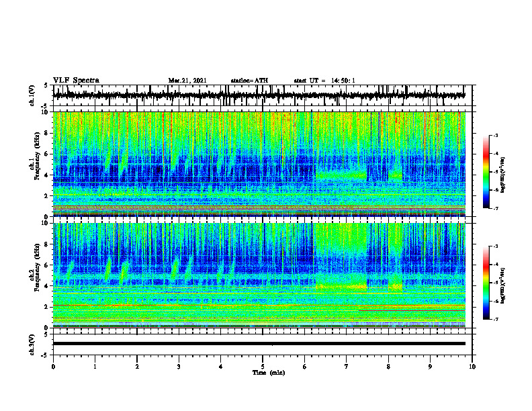
Task: Click the "-7" label on ch.1 color scale
Action: (x=496, y=208)
